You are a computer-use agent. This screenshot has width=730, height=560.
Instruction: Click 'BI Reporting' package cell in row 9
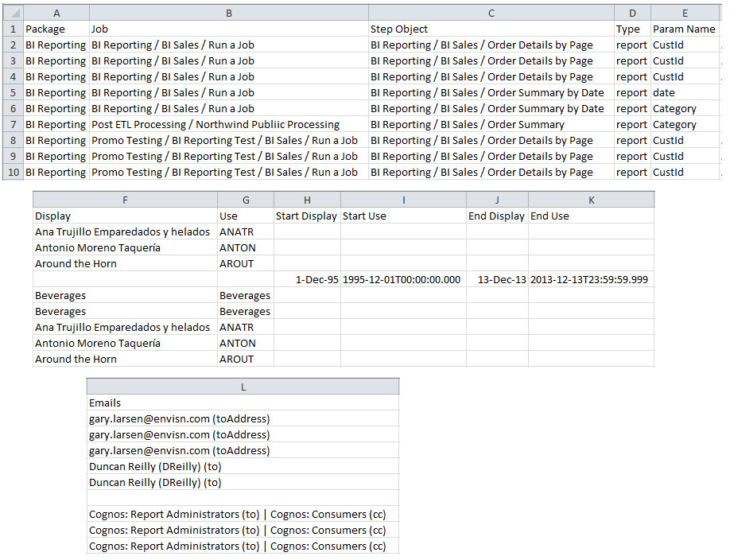56,157
